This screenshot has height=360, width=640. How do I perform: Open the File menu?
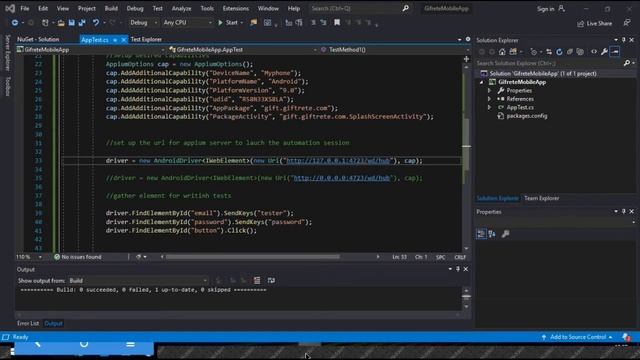pos(25,9)
